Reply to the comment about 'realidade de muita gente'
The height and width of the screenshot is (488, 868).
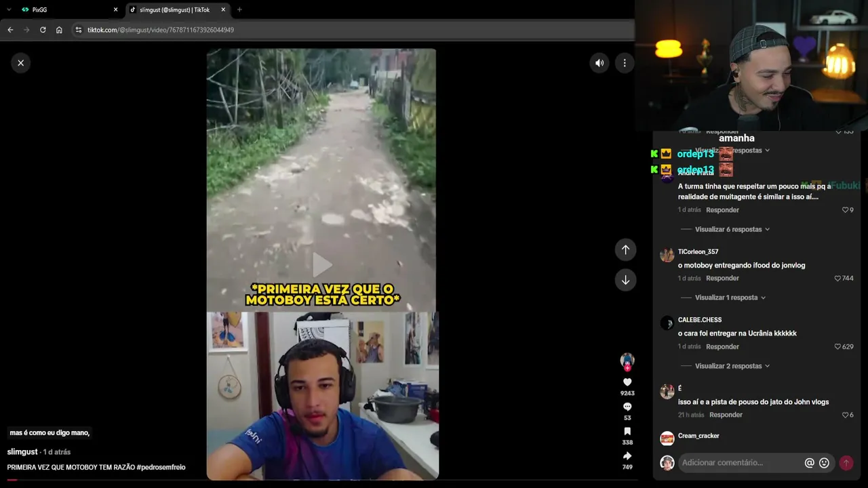click(x=722, y=210)
